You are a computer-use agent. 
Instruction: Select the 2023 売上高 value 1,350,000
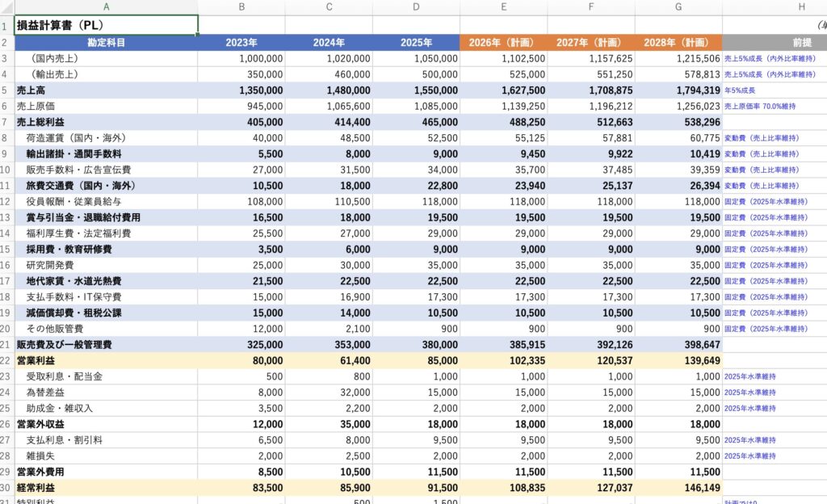(x=241, y=90)
